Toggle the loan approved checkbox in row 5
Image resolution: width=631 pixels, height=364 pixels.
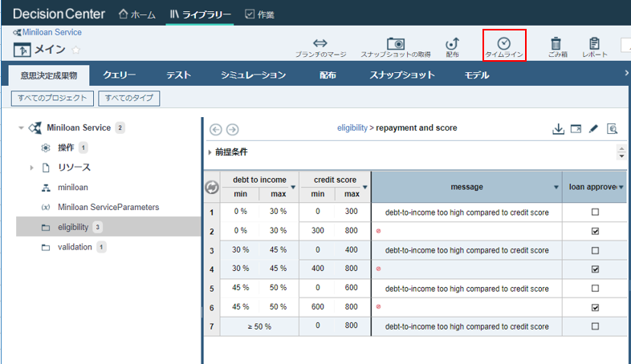coord(595,288)
